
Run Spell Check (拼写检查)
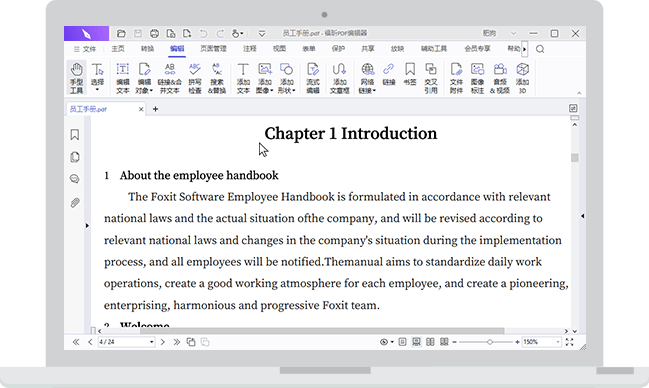tap(195, 78)
